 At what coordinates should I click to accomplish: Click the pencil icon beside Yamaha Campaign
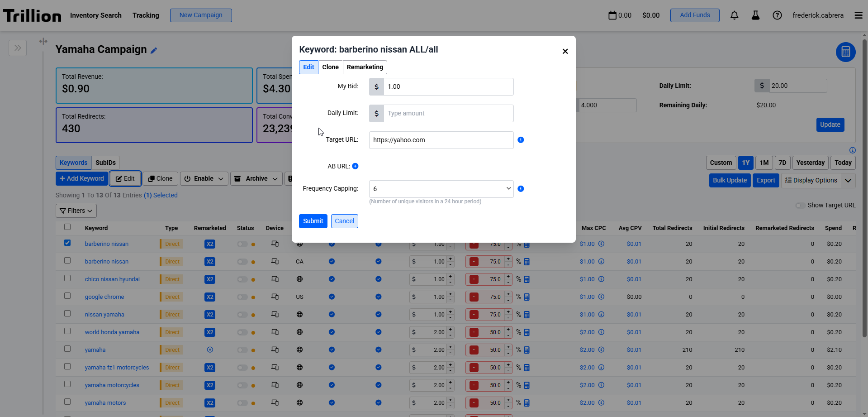pos(154,51)
